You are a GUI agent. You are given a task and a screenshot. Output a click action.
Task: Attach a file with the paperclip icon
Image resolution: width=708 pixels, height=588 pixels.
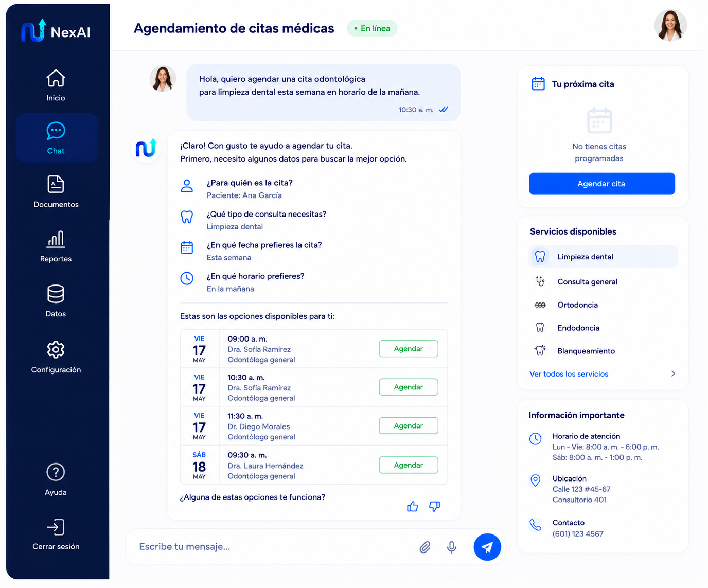point(425,547)
